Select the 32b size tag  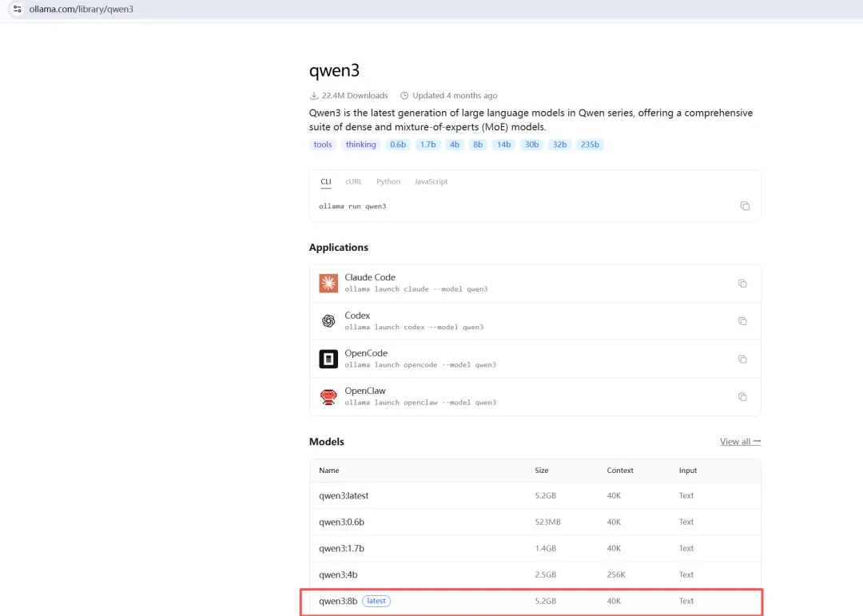click(x=559, y=145)
